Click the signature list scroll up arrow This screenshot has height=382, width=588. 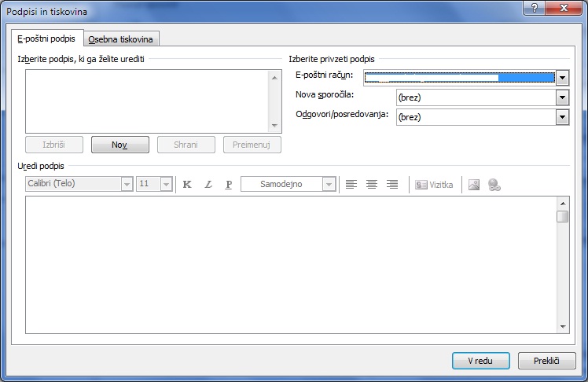point(274,78)
